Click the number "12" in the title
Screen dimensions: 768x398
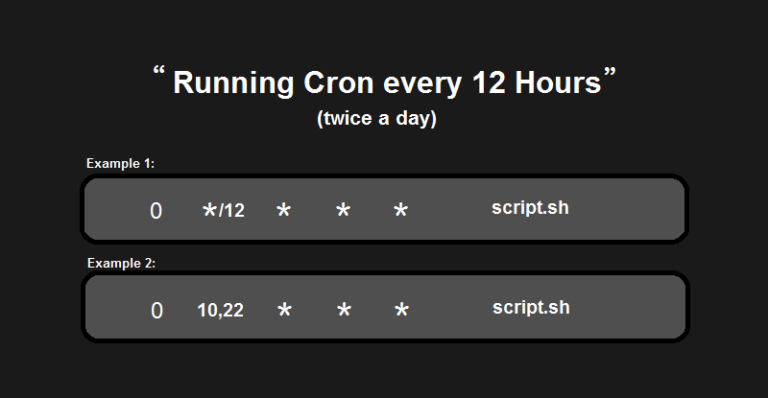click(x=489, y=83)
